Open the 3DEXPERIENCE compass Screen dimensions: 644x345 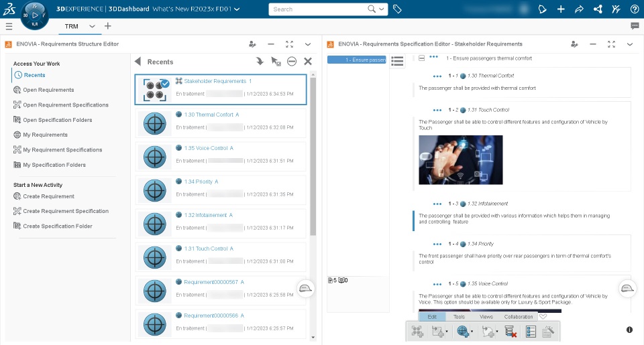34,15
